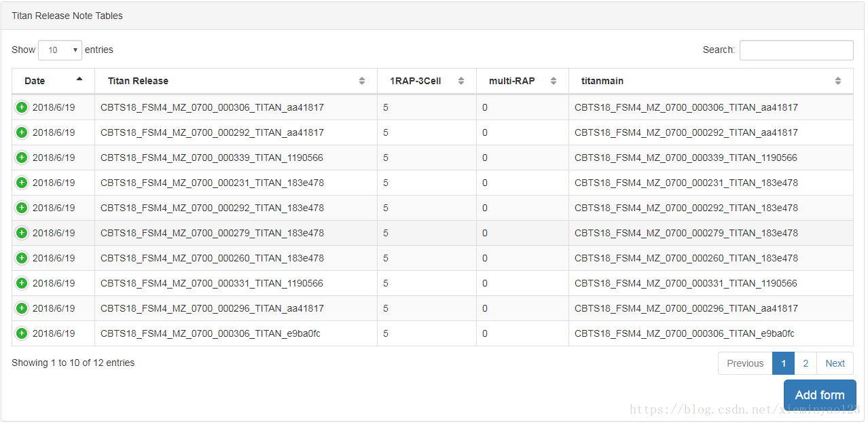Focus the Search input field
The image size is (868, 423).
point(796,50)
